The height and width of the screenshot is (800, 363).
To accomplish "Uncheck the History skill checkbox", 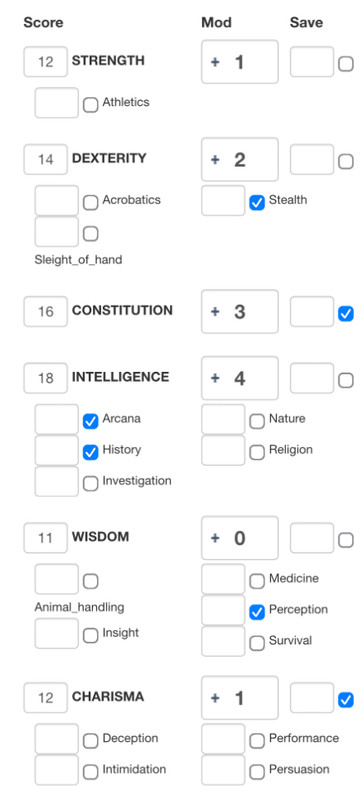I will click(x=90, y=453).
